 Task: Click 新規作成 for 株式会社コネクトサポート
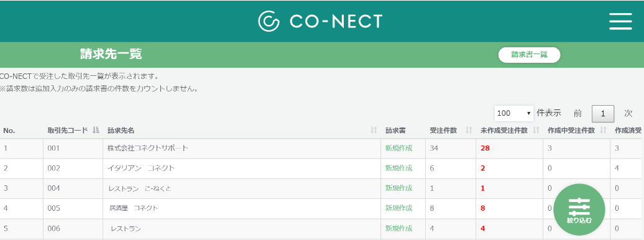399,148
